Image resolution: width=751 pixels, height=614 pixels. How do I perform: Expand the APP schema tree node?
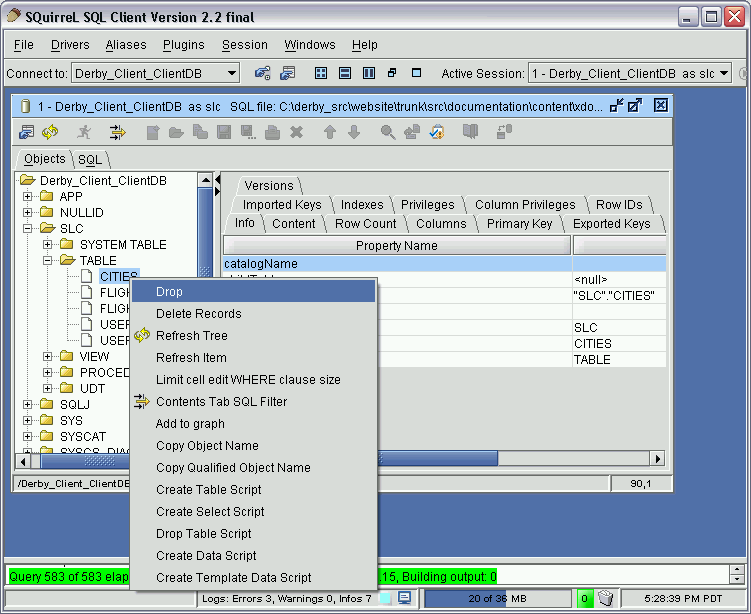pos(28,197)
